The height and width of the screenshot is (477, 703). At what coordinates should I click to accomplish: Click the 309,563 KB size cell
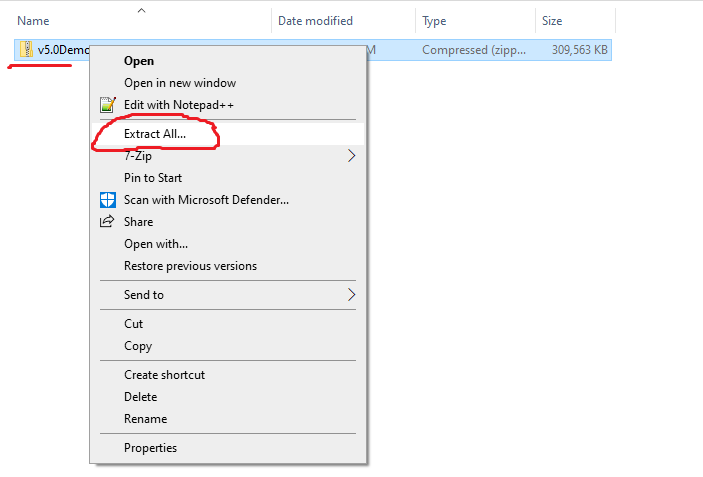[579, 50]
